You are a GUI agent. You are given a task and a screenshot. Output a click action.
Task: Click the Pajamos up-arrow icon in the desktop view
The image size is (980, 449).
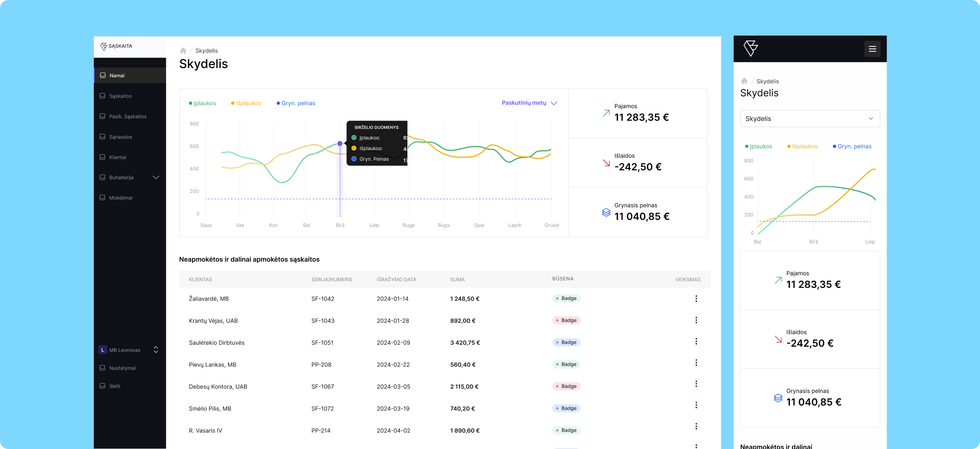pos(606,113)
